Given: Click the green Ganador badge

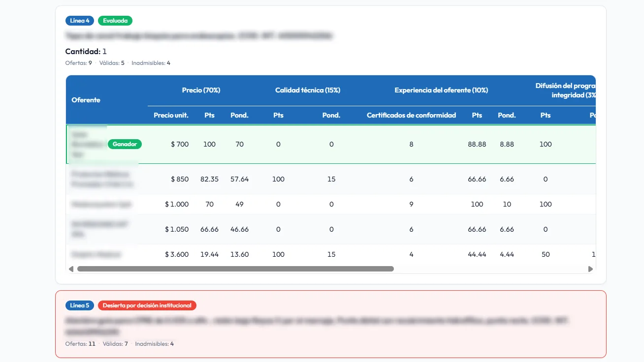Looking at the screenshot, I should pyautogui.click(x=125, y=144).
